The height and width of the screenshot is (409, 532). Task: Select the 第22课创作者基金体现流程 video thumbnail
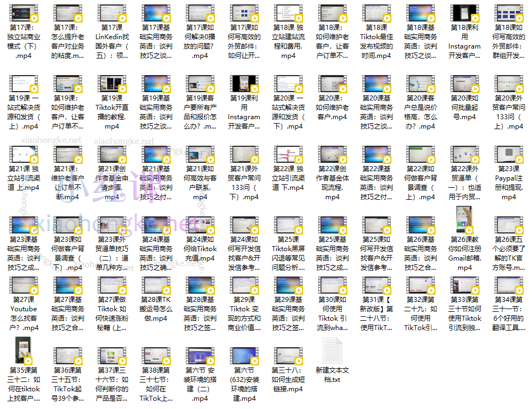(x=332, y=156)
